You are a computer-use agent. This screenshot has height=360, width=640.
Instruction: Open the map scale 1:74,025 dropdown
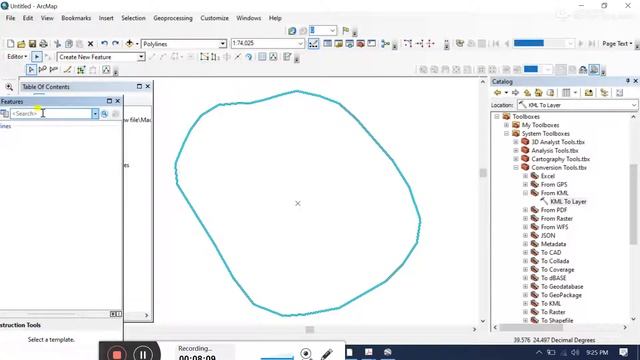[x=300, y=44]
